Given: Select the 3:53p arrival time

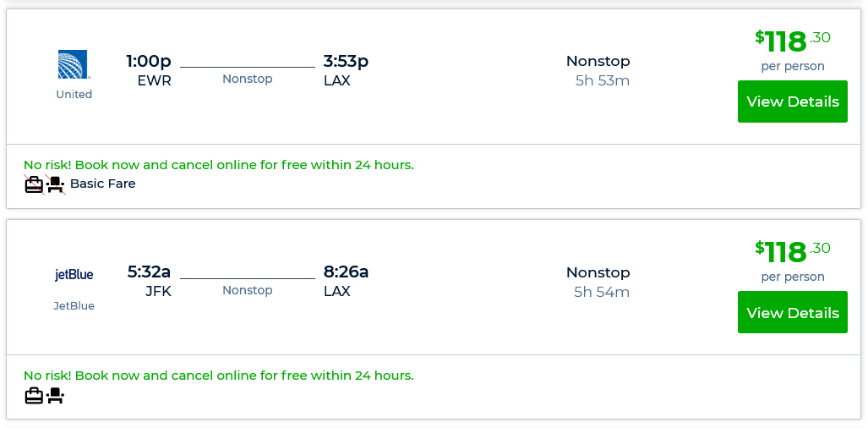Looking at the screenshot, I should coord(346,61).
